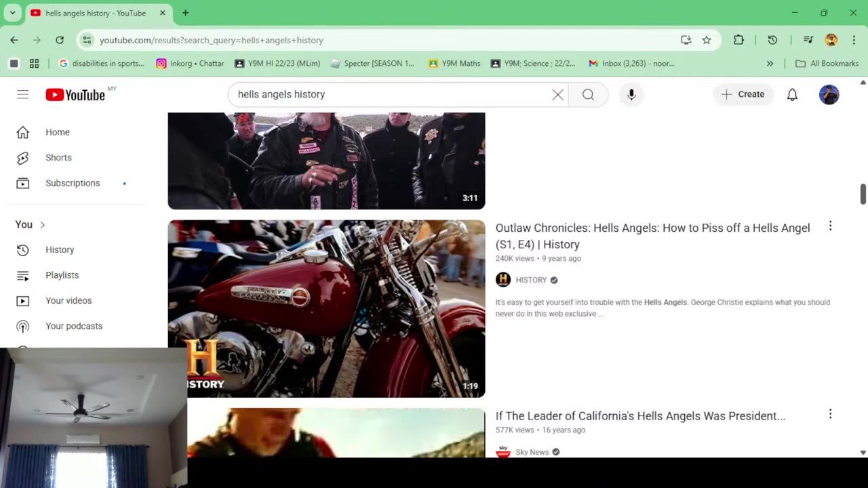Reload the current page

[x=60, y=40]
